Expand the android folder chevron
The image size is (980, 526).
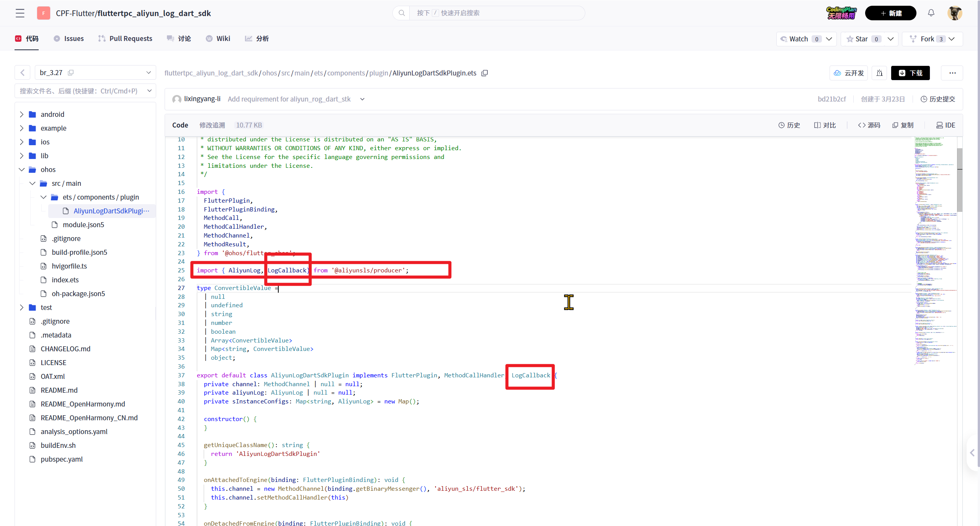(x=22, y=114)
